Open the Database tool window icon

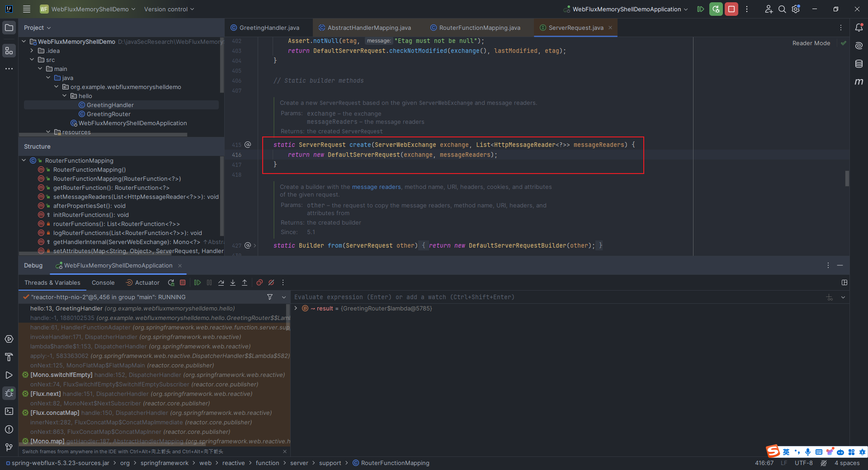[859, 64]
